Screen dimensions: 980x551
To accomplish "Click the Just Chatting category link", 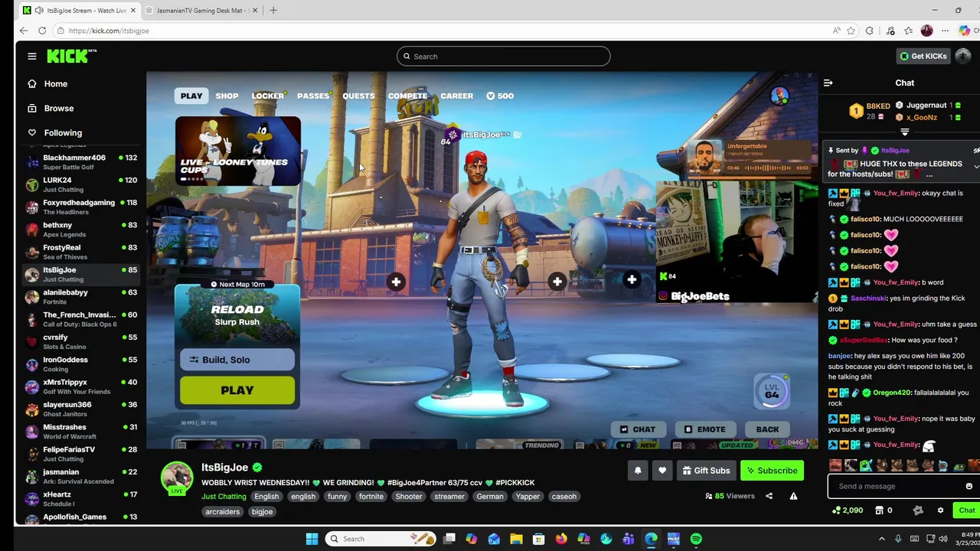I will pyautogui.click(x=224, y=497).
